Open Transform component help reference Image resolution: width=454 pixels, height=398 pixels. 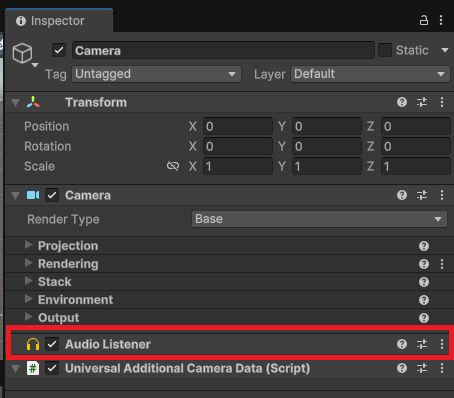coord(402,102)
